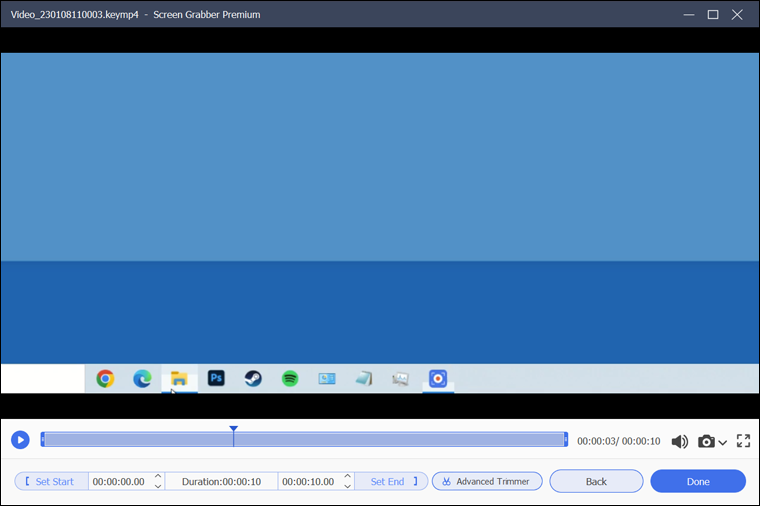Click the Spotify icon in the recorded taskbar
Image resolution: width=760 pixels, height=506 pixels.
point(290,378)
